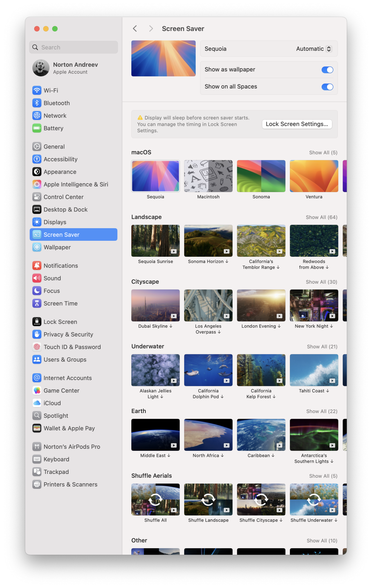This screenshot has height=588, width=372.
Task: Select Sequoia Sunrise landscape thumbnail
Action: point(155,241)
